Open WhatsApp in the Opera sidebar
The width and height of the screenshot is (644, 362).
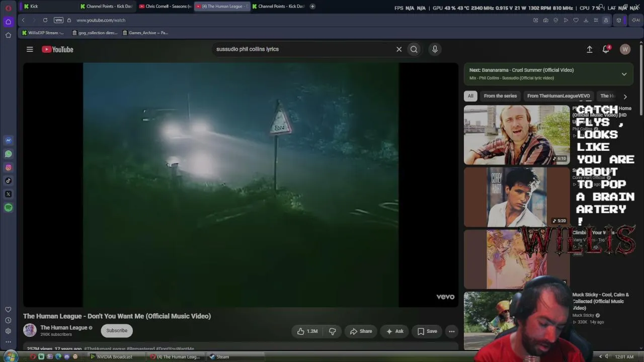pyautogui.click(x=8, y=154)
